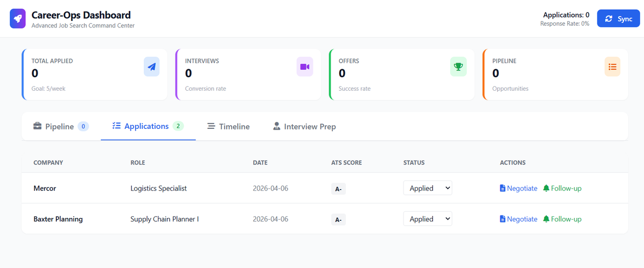The height and width of the screenshot is (268, 644).
Task: Click the 2026-04-06 date in Baxter Planning row
Action: click(x=270, y=219)
